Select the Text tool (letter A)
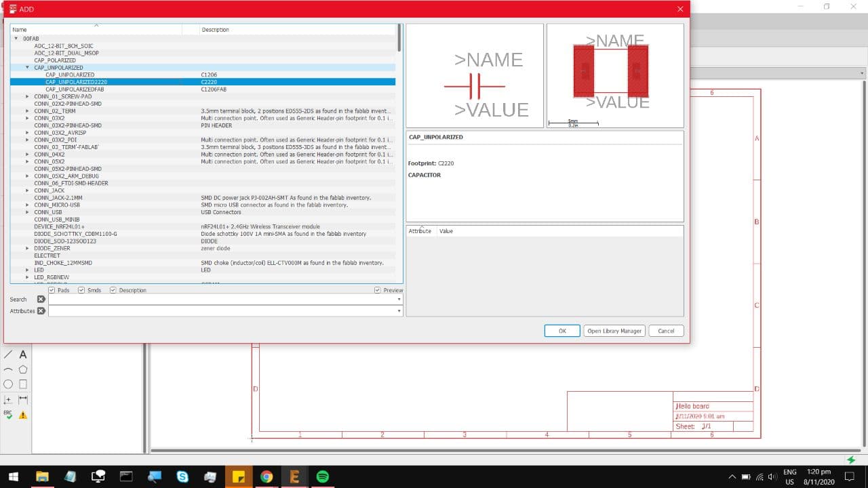868x488 pixels. [x=23, y=354]
